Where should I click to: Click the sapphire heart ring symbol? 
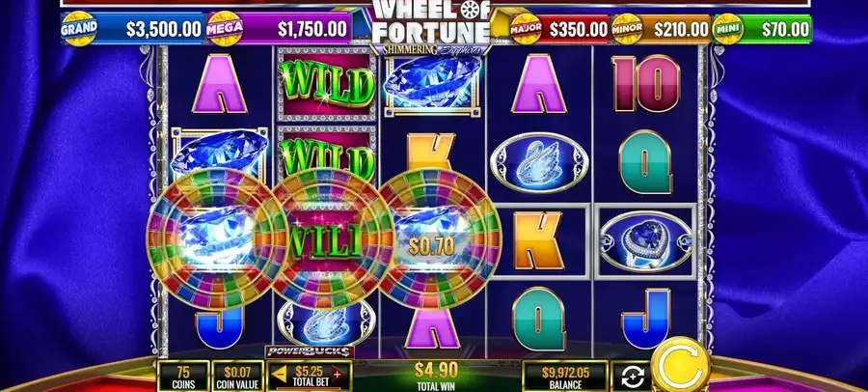[645, 241]
